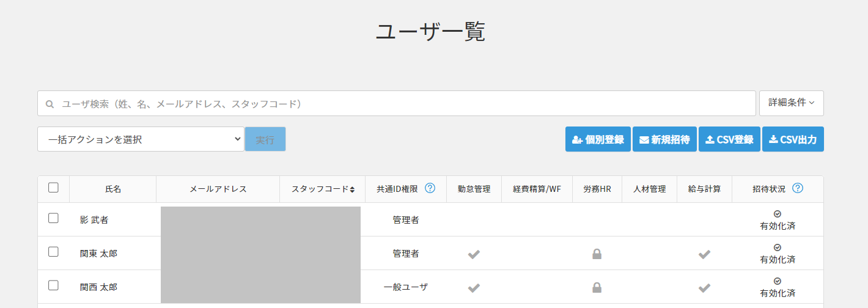This screenshot has width=868, height=308.
Task: Click the 新規招待 button
Action: click(664, 139)
